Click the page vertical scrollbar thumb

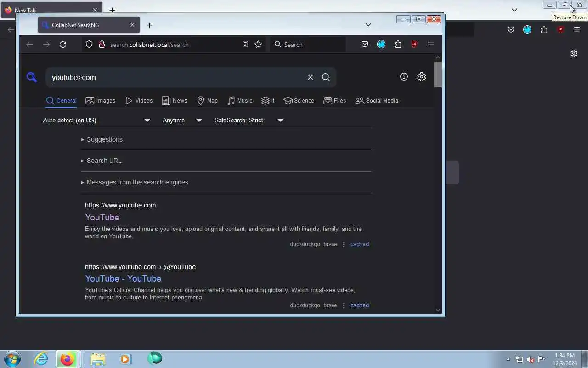click(x=438, y=74)
